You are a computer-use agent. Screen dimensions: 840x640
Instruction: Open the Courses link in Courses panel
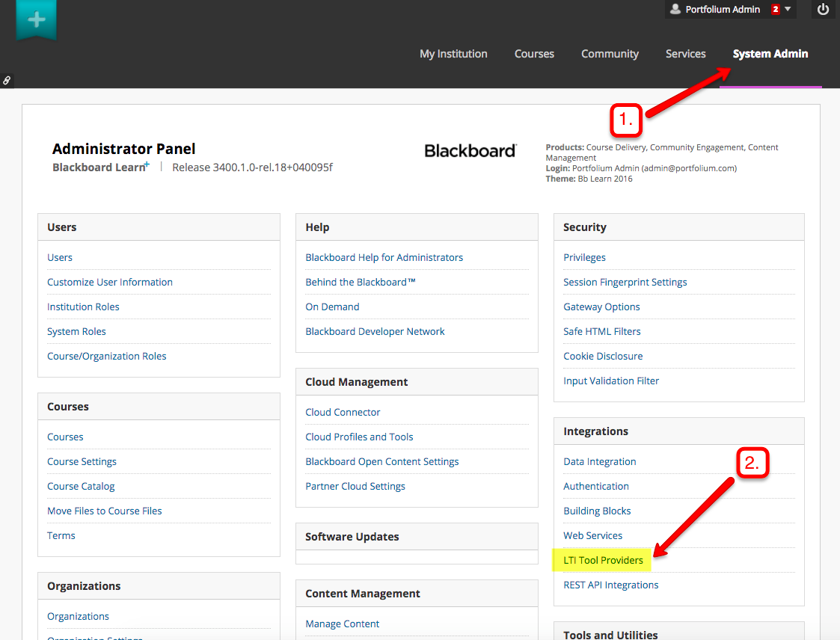tap(65, 437)
